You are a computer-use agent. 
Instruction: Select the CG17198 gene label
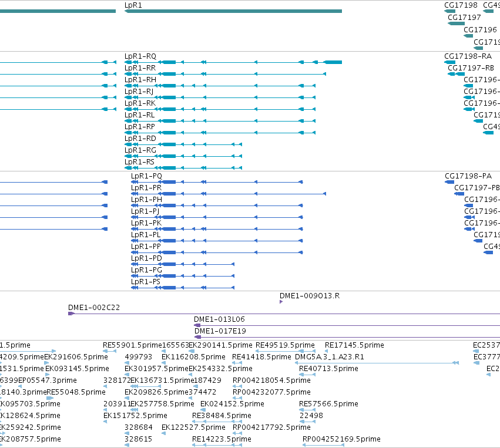461,5
